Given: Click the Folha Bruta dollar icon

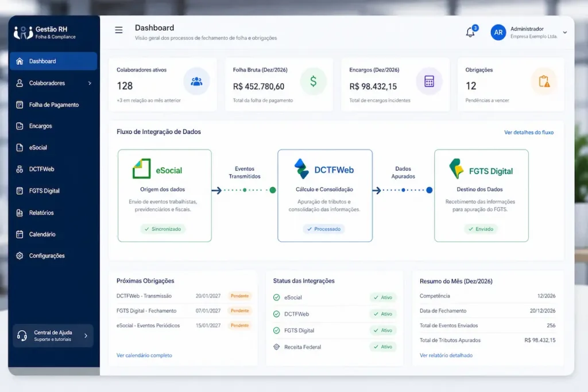Looking at the screenshot, I should (313, 81).
